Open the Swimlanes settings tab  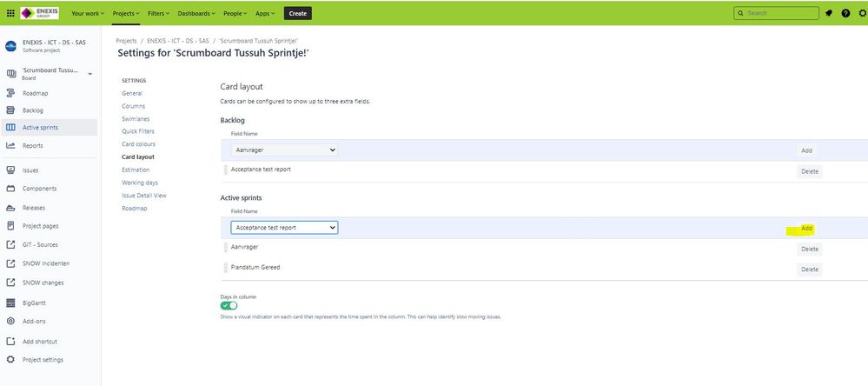[x=136, y=119]
